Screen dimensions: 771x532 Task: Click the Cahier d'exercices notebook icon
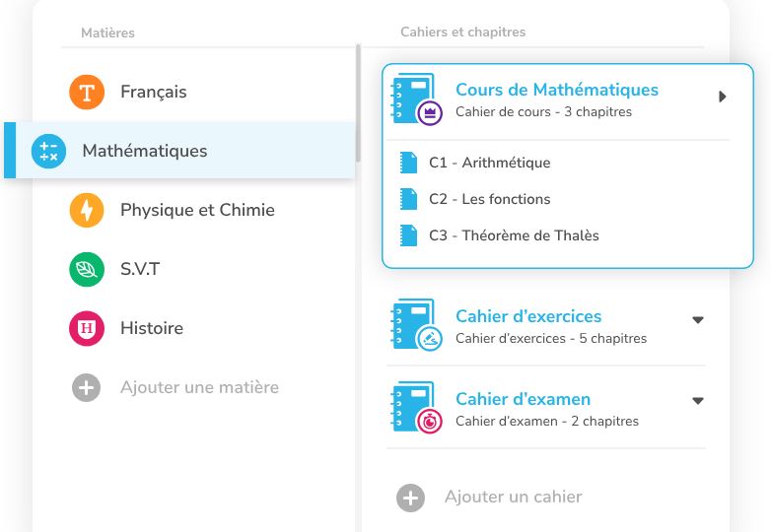tap(414, 325)
